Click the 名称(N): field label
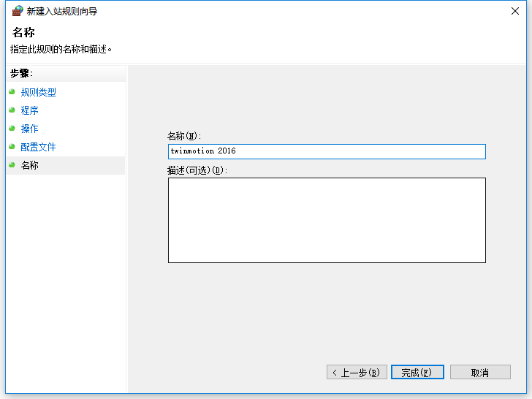 (x=184, y=137)
